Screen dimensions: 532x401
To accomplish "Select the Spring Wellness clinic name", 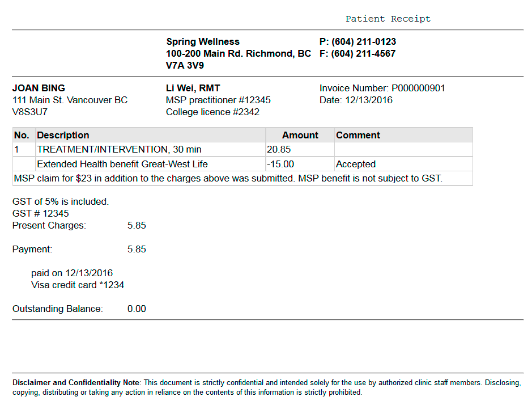I will point(203,42).
